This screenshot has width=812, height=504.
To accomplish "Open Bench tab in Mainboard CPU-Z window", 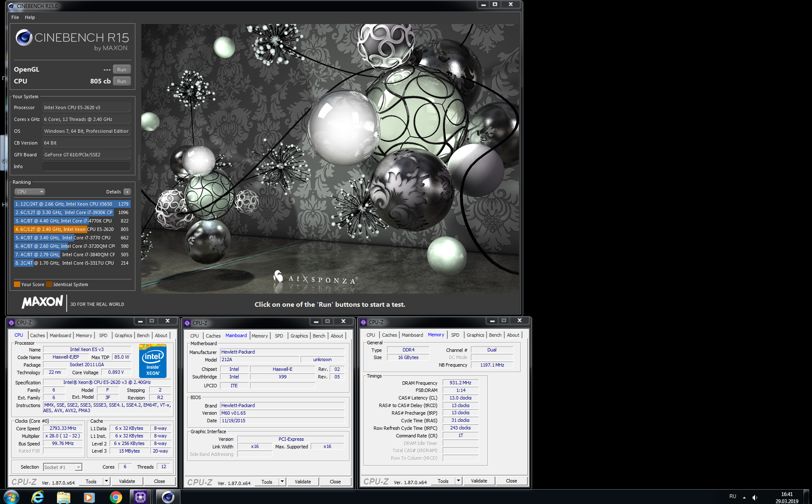I will [319, 336].
